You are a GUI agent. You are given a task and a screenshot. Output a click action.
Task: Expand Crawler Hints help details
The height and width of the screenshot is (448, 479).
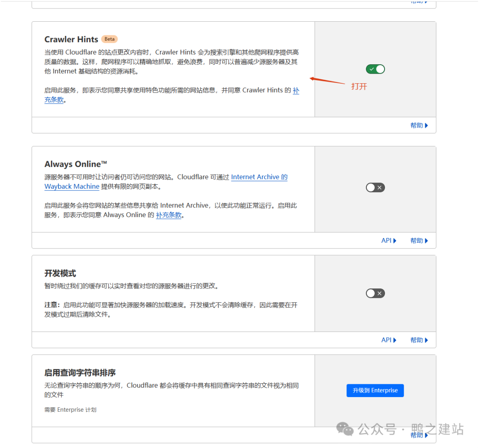(419, 125)
